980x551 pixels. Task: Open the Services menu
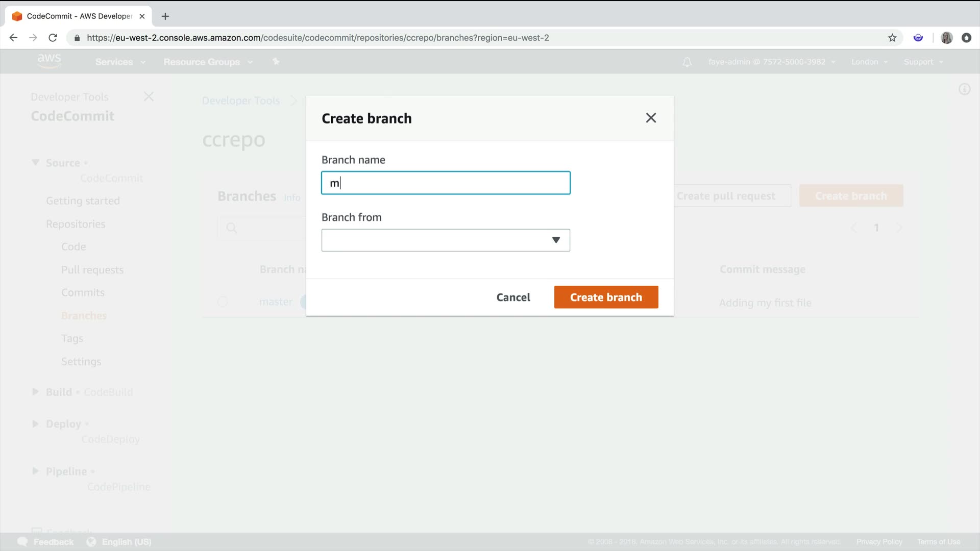coord(120,62)
